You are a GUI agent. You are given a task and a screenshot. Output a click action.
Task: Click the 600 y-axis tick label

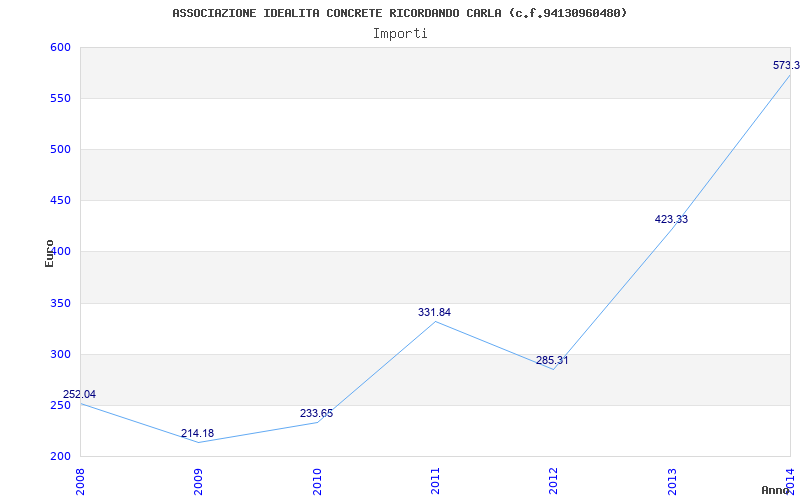[x=60, y=47]
